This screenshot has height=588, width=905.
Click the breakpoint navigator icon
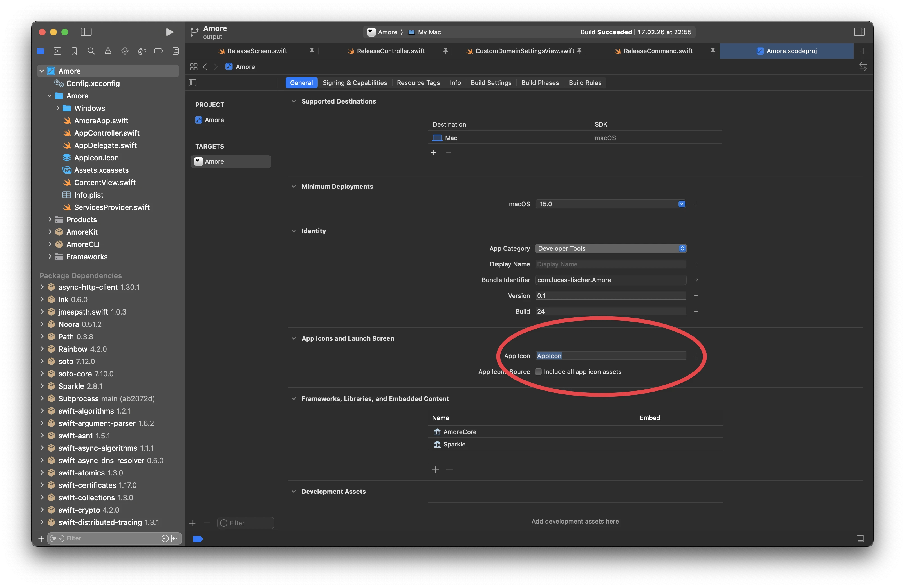tap(158, 51)
